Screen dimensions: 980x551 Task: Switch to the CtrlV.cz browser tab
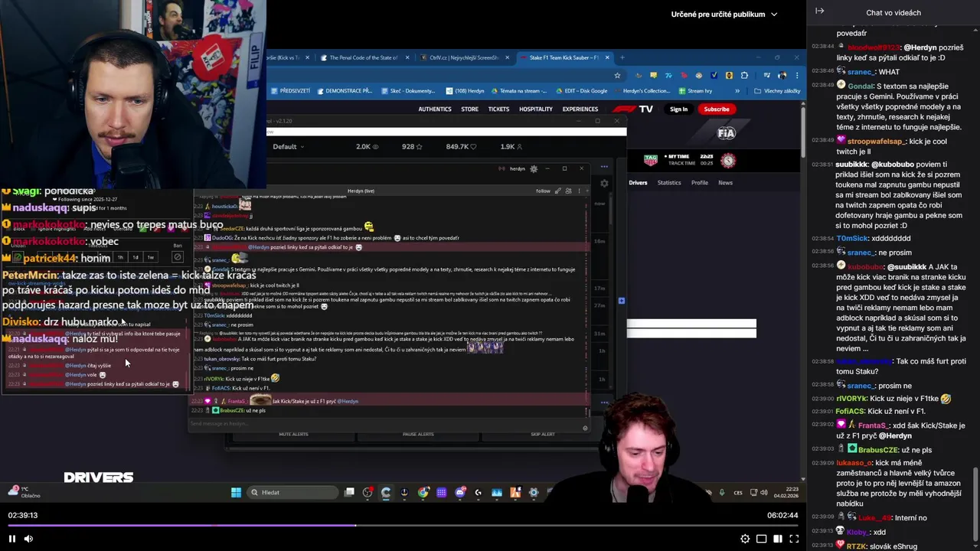coord(465,57)
